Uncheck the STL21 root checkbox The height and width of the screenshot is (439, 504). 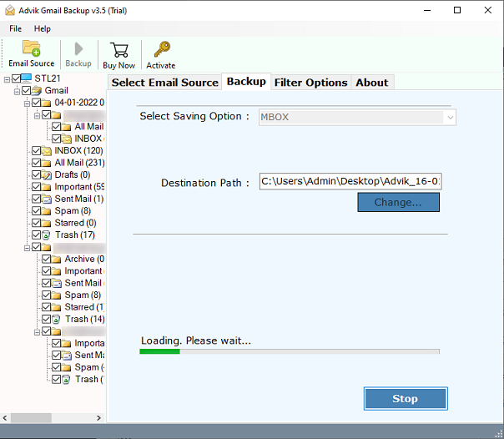[x=16, y=78]
